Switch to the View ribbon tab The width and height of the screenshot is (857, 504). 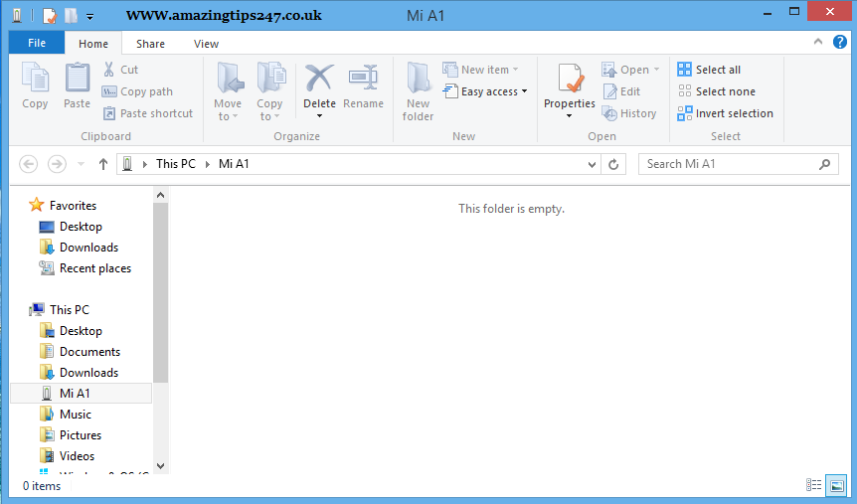(x=206, y=44)
